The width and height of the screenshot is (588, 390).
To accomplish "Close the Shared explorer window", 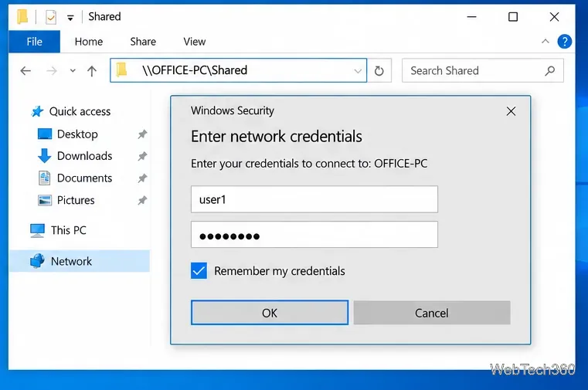I will 554,17.
